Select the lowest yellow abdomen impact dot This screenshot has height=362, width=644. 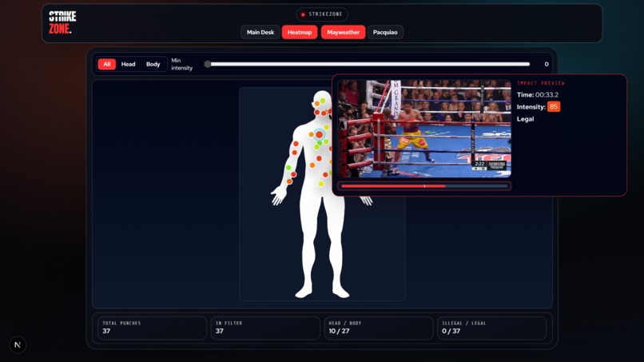coord(321,184)
